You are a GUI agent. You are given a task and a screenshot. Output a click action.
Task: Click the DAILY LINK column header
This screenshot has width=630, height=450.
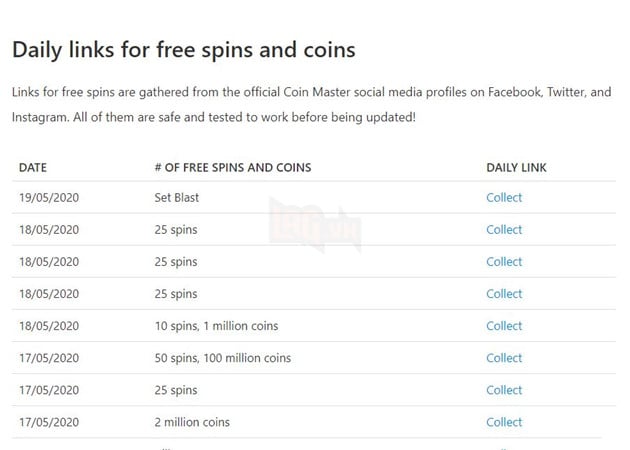point(516,168)
